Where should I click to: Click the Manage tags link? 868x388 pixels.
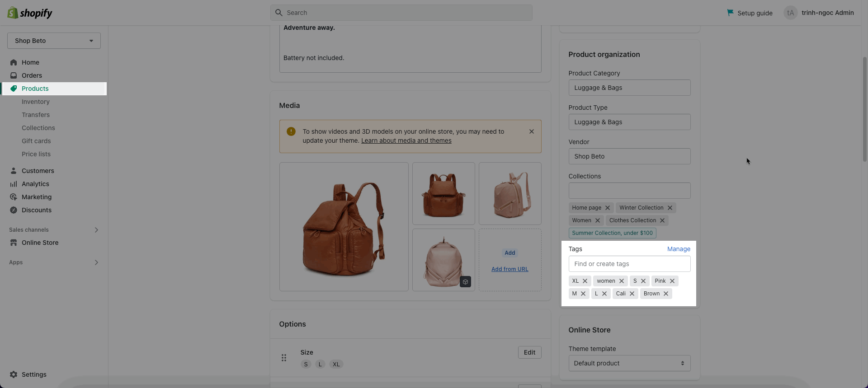coord(679,249)
